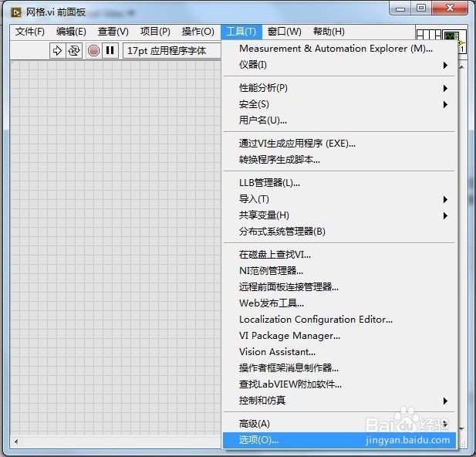This screenshot has width=476, height=457.
Task: Select 选项(O)... menu item
Action: [339, 440]
